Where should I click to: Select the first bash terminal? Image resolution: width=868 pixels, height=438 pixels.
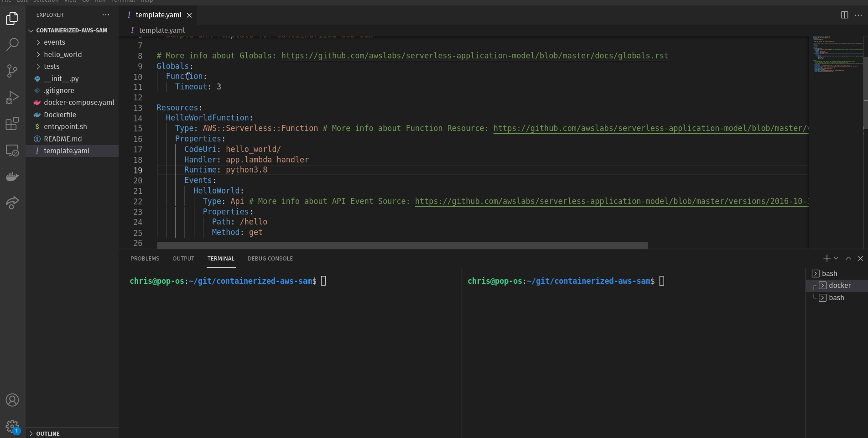(x=837, y=273)
